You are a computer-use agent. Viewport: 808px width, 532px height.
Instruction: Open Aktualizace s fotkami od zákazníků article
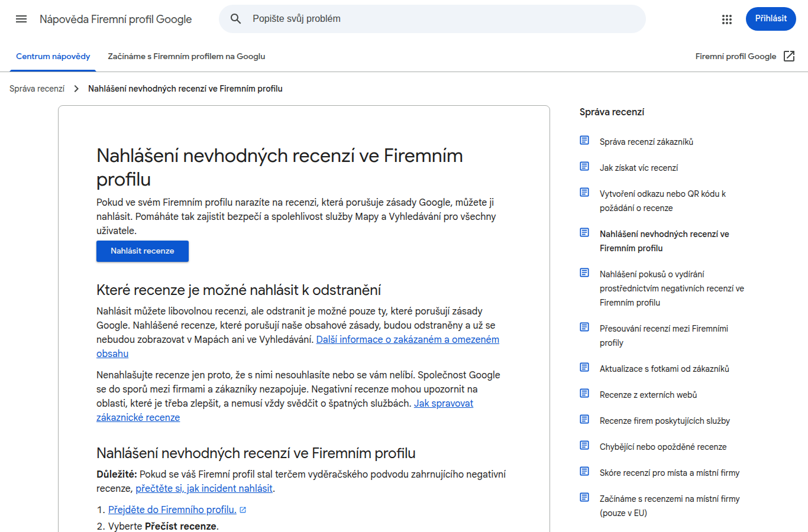[x=664, y=369]
